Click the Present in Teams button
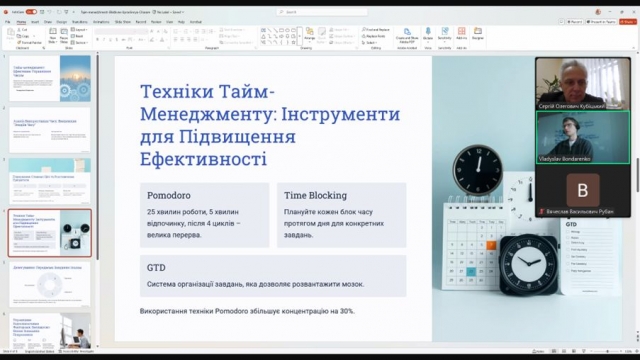Screen dimensions: 640x360 click(x=601, y=22)
